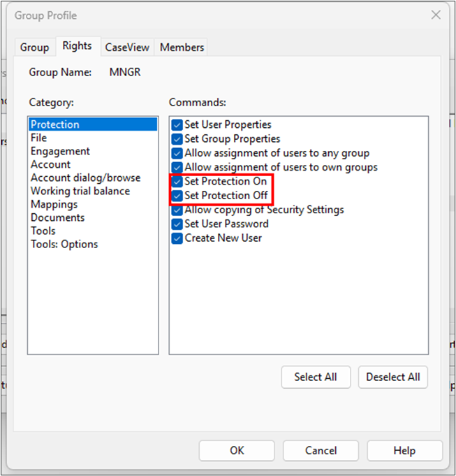
Task: Toggle Allow assignment of users to any group
Action: [x=177, y=153]
